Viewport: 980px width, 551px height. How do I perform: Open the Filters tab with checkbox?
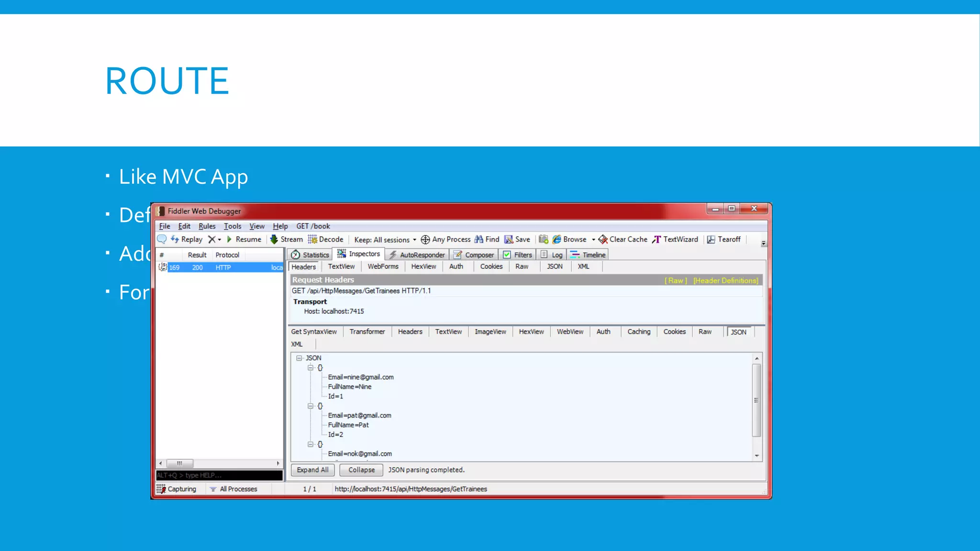pyautogui.click(x=517, y=255)
